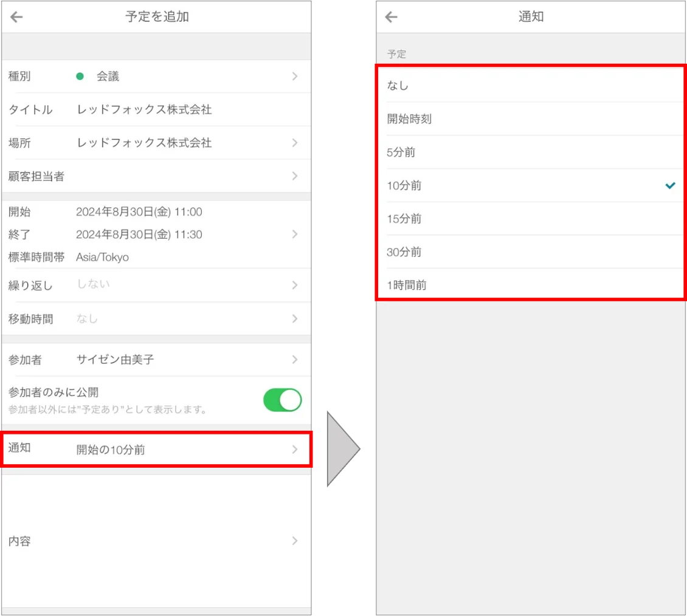Tap the 会議 type value
The image size is (687, 616).
[x=108, y=76]
